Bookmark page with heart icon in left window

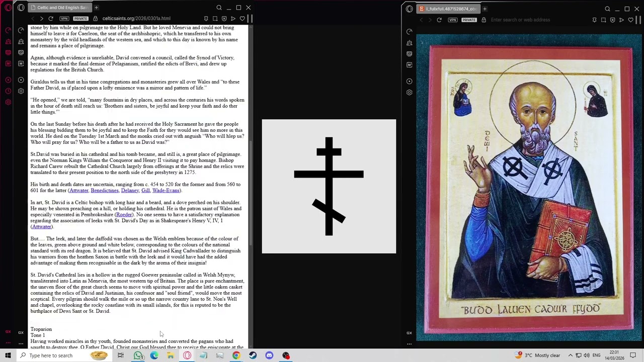pyautogui.click(x=242, y=19)
